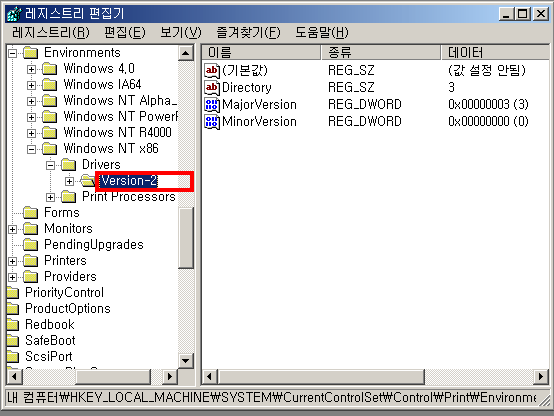Collapse the Environments tree node

click(x=12, y=53)
